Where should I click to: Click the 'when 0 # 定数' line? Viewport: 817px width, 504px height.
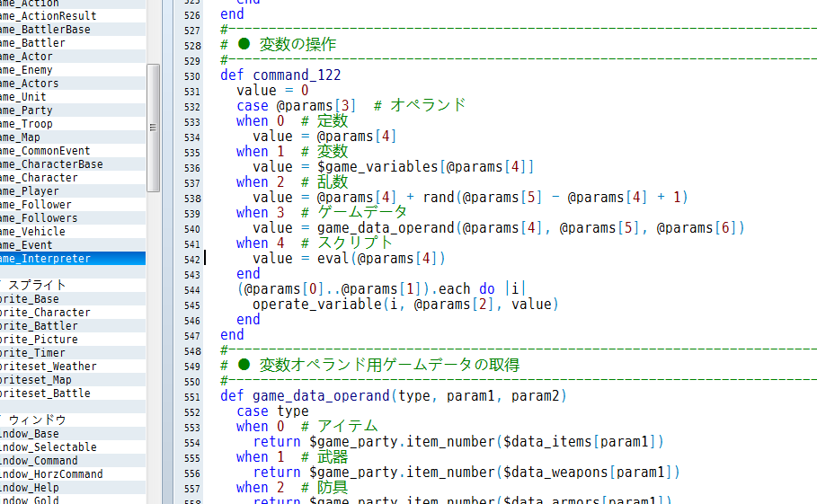292,121
